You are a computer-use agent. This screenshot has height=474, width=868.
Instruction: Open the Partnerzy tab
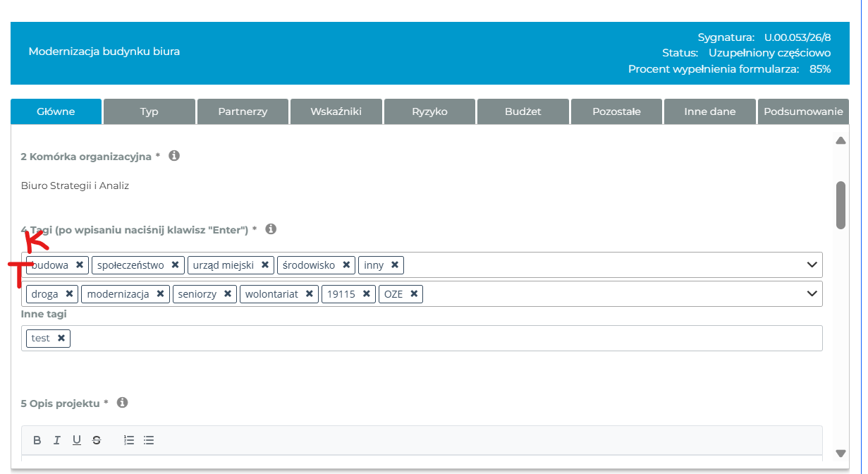pos(243,111)
